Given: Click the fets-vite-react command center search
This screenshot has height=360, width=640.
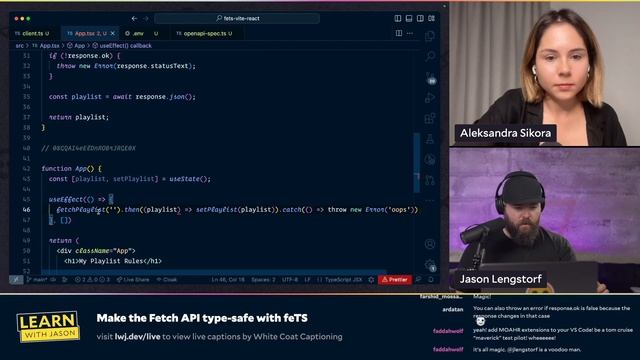Looking at the screenshot, I should click(x=237, y=18).
